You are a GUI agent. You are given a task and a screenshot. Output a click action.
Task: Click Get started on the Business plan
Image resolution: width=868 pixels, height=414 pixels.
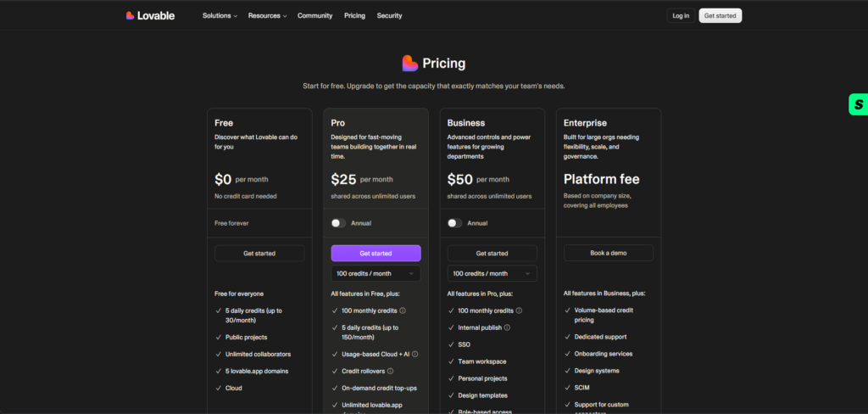[x=492, y=254]
